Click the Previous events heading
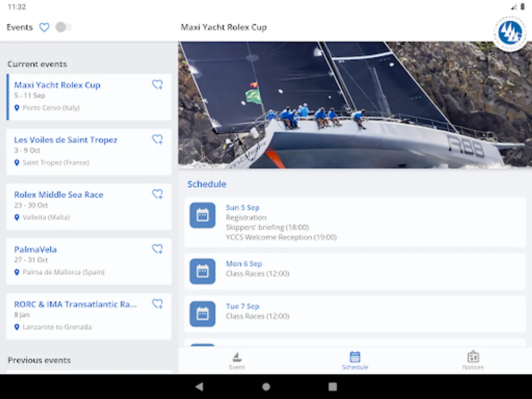 (39, 360)
